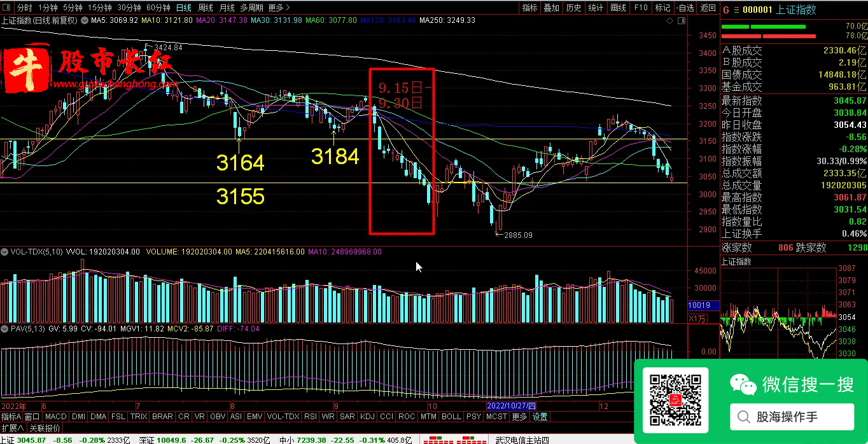The width and height of the screenshot is (868, 444).
Task: Select the PSY indicator tab
Action: coord(473,417)
